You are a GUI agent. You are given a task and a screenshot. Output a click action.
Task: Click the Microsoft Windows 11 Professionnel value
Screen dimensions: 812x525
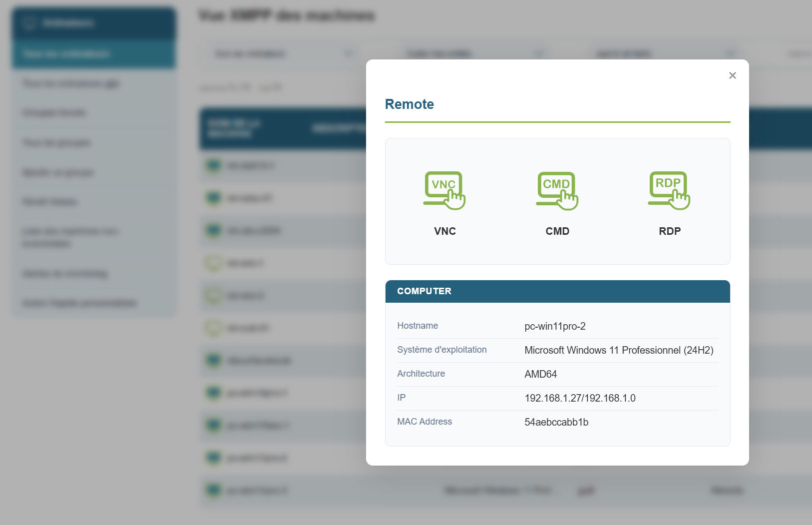tap(618, 350)
